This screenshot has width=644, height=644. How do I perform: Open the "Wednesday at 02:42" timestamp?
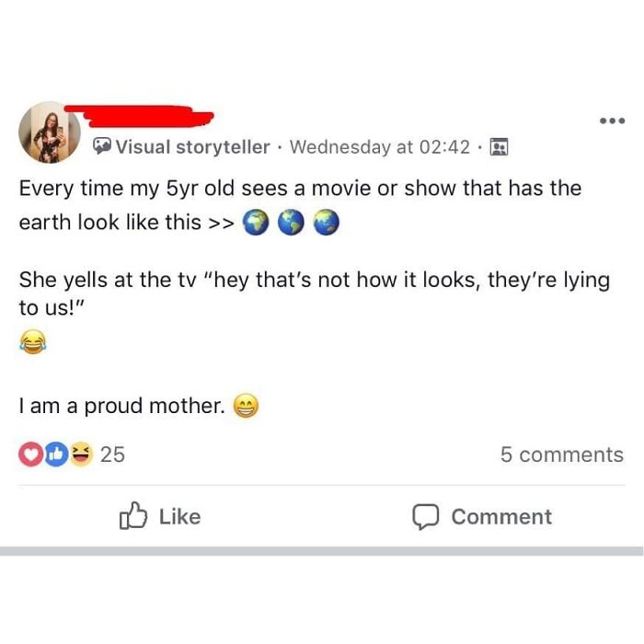[x=380, y=147]
